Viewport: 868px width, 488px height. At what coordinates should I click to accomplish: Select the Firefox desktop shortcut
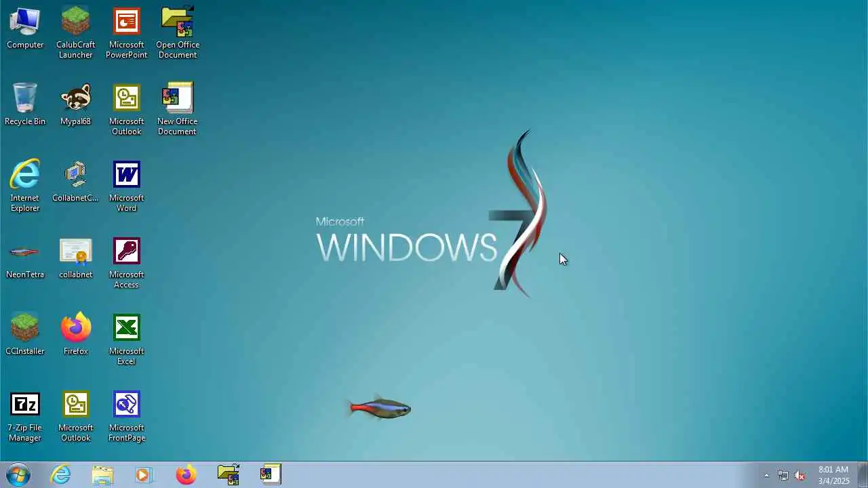[75, 334]
